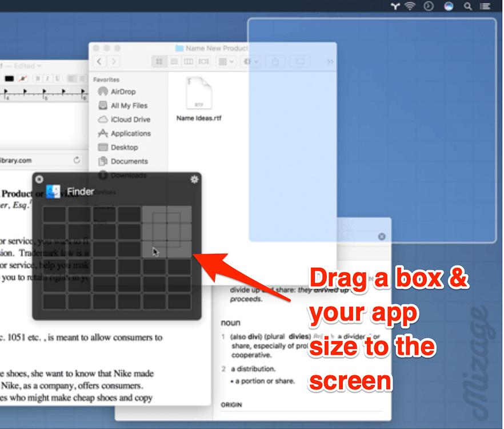
Task: Open the Finder item arrangement dropdown
Action: 226,61
